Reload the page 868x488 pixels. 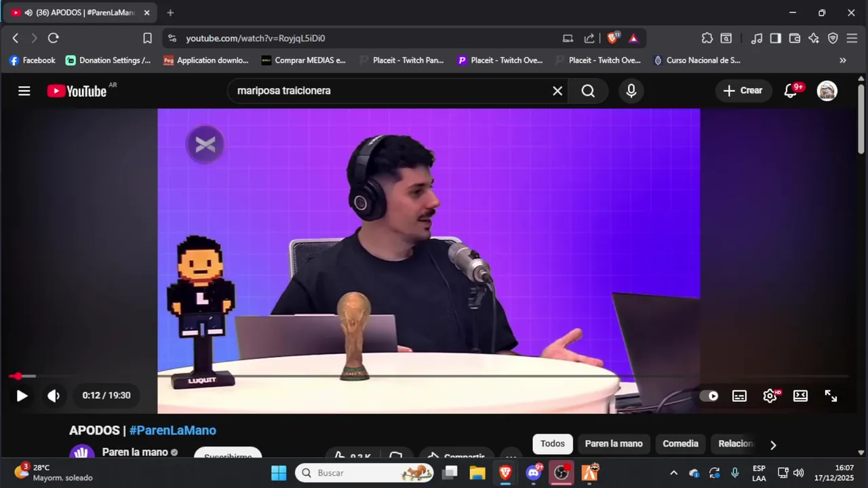point(54,38)
